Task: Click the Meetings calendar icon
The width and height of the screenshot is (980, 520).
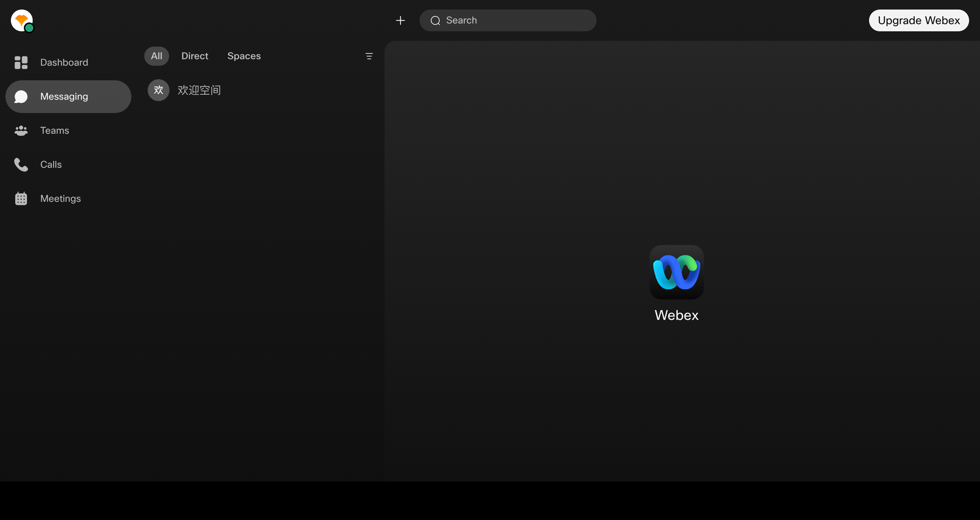Action: 21,198
